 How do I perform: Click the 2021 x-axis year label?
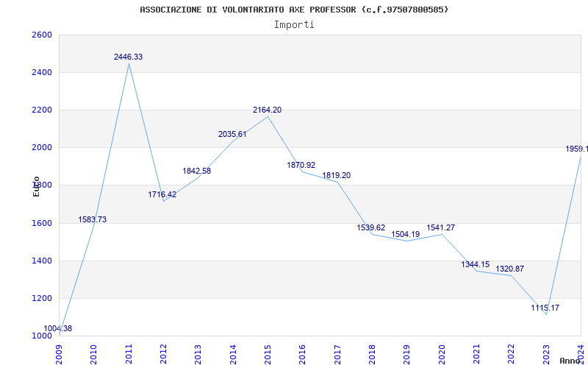(476, 355)
